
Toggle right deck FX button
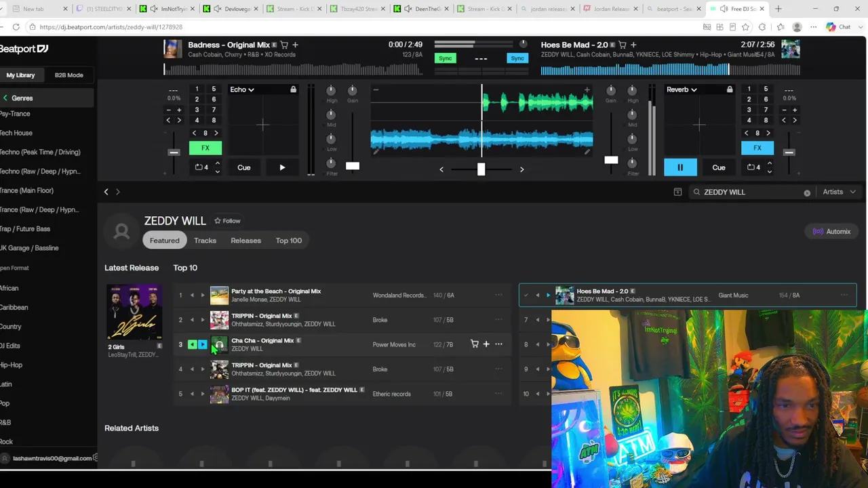click(x=757, y=148)
